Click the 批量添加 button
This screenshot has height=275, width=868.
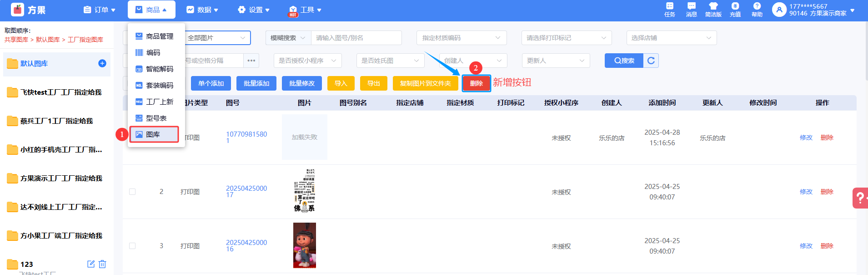(x=256, y=83)
